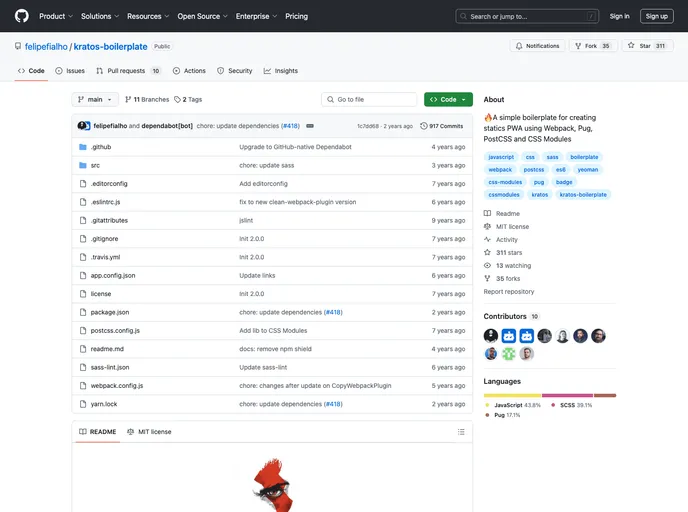Open the yarn.lock file

[x=104, y=404]
